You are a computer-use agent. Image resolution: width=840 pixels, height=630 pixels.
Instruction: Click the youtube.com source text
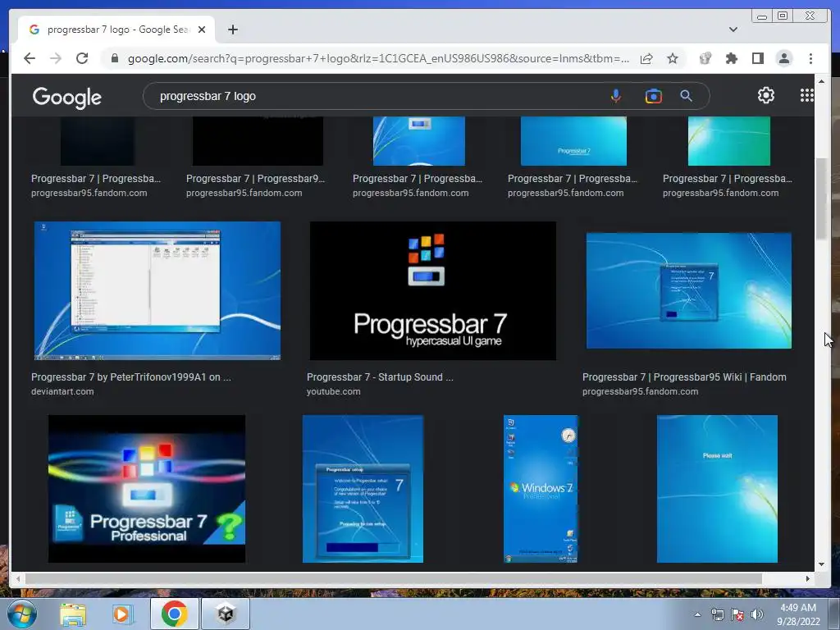333,391
